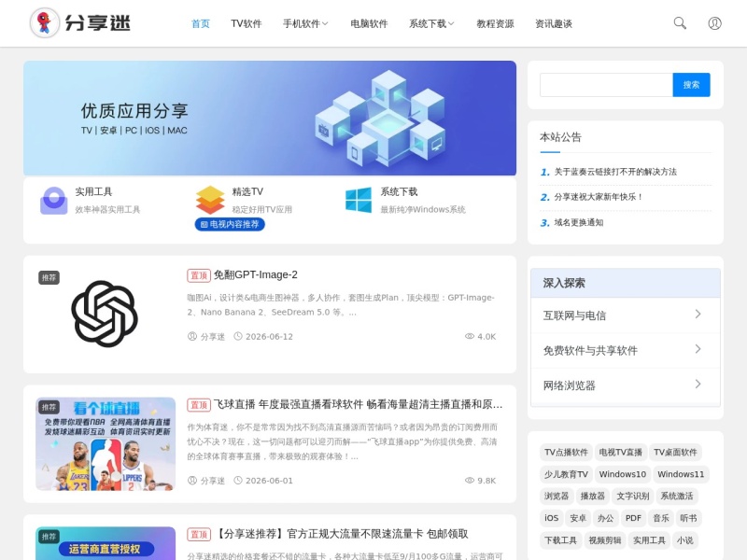
Task: Select the TV桌面软件 tag
Action: [675, 452]
